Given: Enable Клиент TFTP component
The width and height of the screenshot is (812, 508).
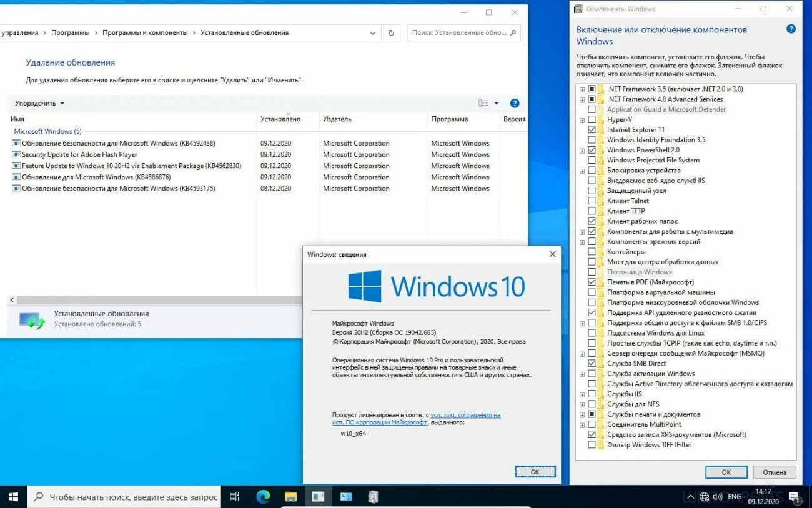Looking at the screenshot, I should click(x=592, y=211).
